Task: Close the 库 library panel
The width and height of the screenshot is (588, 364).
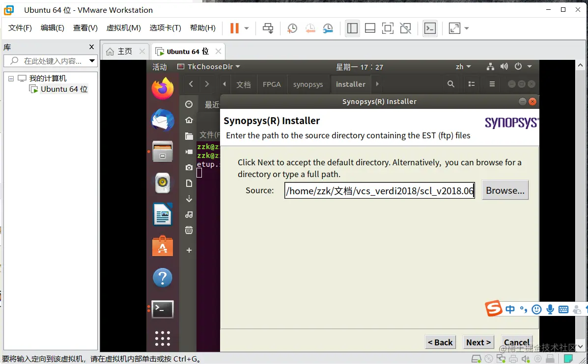Action: pos(91,47)
